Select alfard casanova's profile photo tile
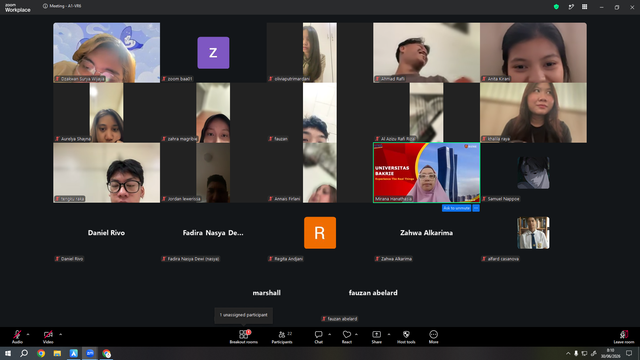The image size is (640, 360). coord(533,233)
